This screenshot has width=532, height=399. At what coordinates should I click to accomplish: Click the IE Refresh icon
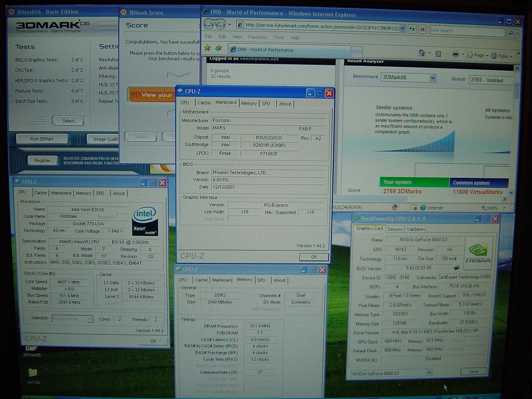point(412,29)
